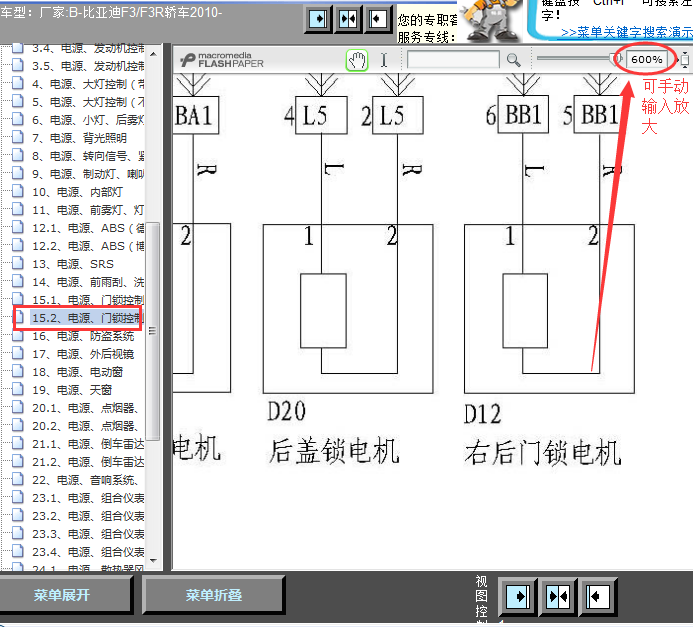Click the D20 component label in diagram
Screen dimensions: 693x627
tap(286, 412)
